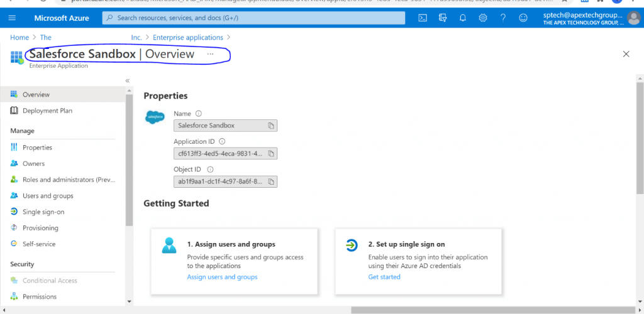Click the '2. Set up single sign on' heading
Image resolution: width=644 pixels, height=314 pixels.
(x=407, y=244)
